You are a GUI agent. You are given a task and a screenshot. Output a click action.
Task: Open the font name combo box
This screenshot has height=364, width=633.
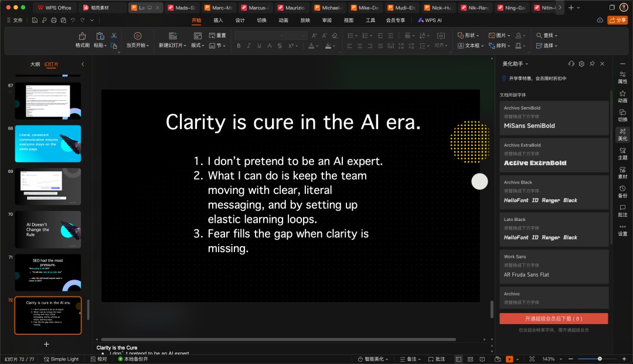(260, 36)
